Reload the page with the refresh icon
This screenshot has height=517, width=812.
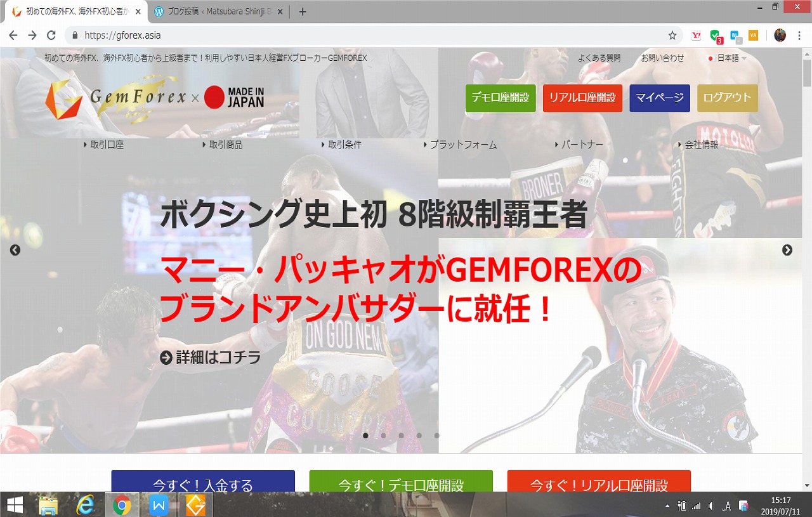click(x=51, y=36)
